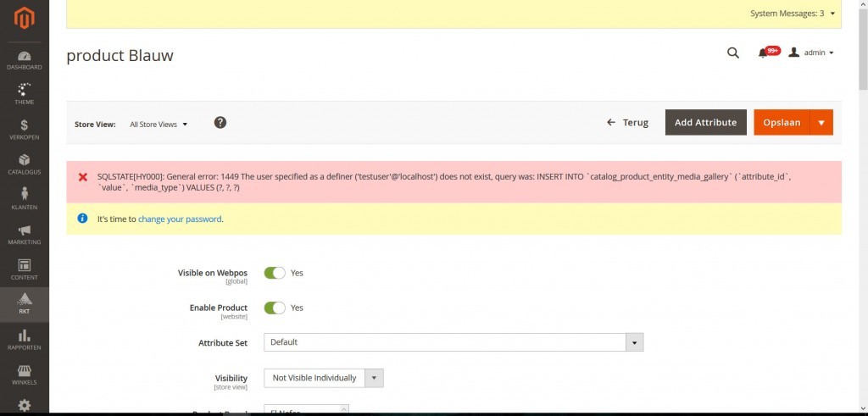Open the notifications bell
The height and width of the screenshot is (416, 868).
pyautogui.click(x=764, y=53)
